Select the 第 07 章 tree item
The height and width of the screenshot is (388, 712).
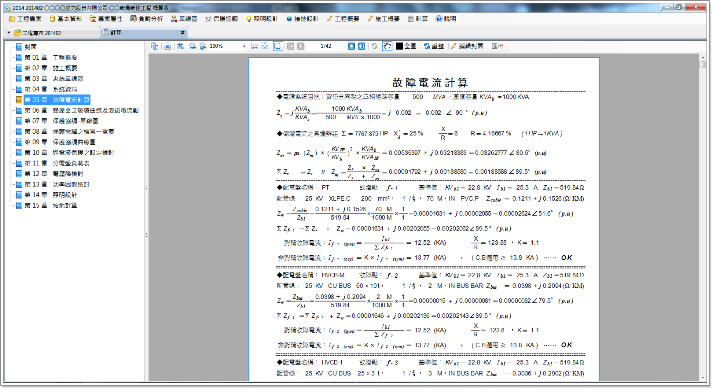coord(61,121)
